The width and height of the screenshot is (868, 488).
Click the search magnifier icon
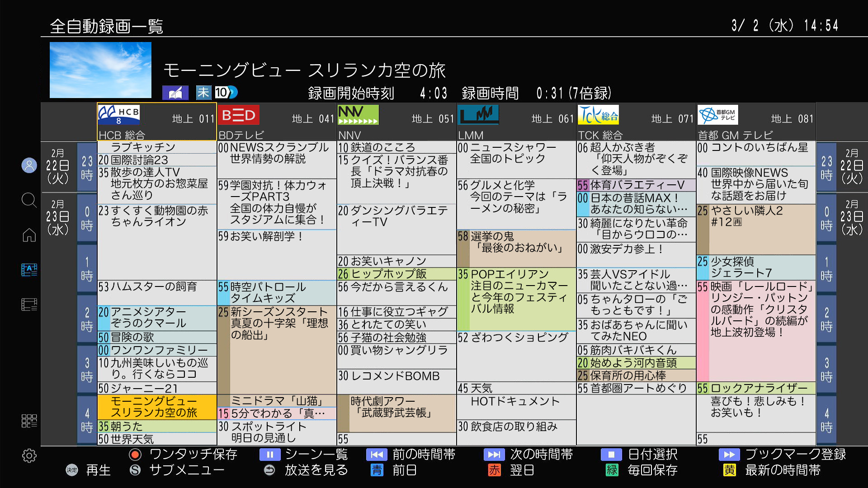click(29, 200)
